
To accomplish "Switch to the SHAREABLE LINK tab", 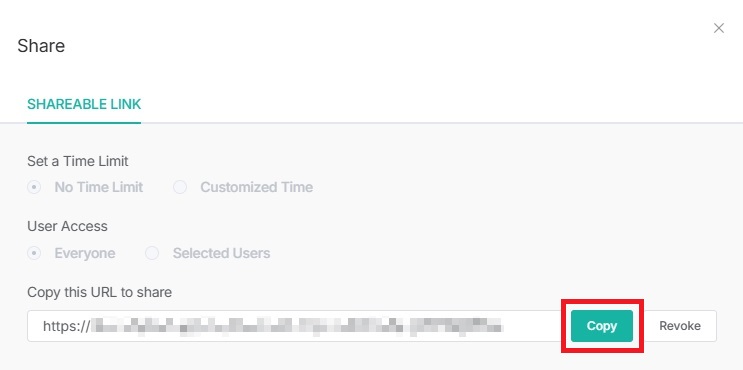I will point(84,104).
